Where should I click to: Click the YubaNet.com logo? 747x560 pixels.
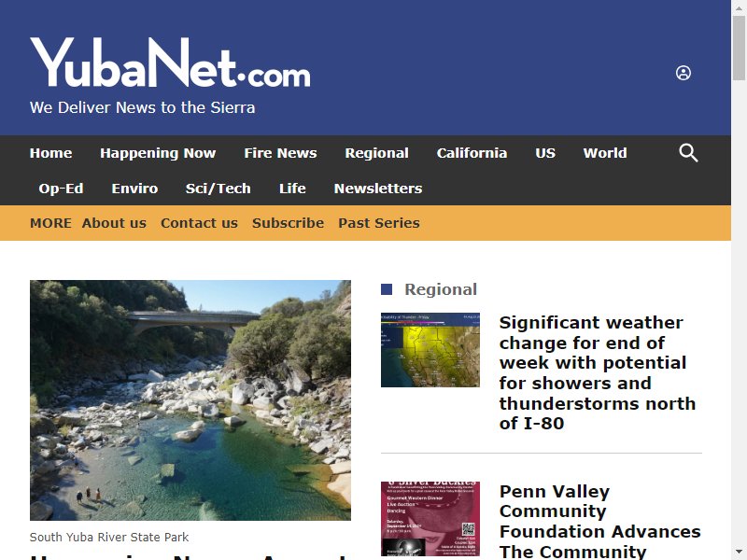[x=170, y=63]
